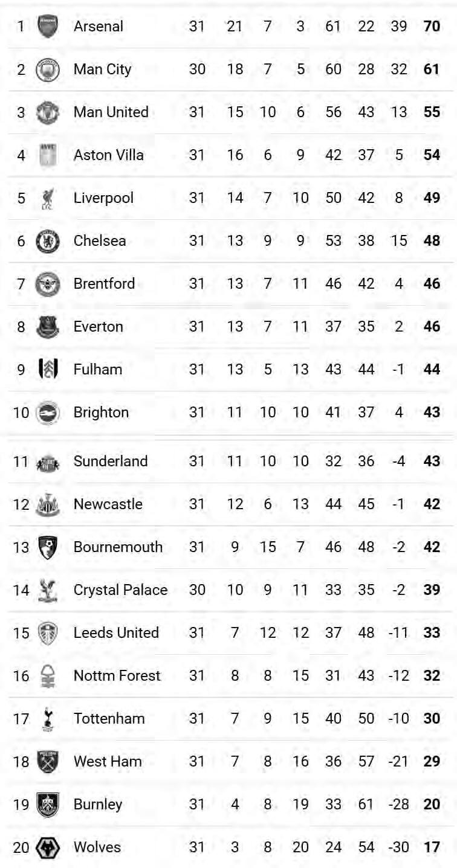Click the Wolves club badge
The height and width of the screenshot is (868, 457).
click(47, 847)
